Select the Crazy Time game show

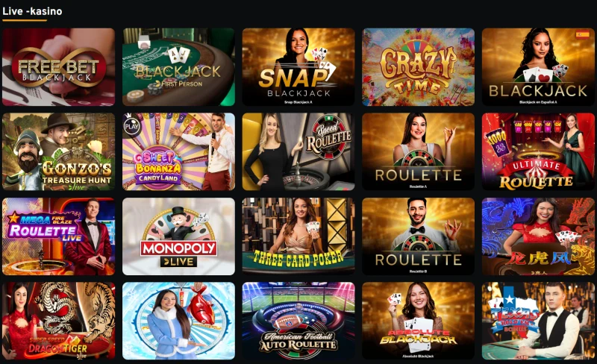419,67
